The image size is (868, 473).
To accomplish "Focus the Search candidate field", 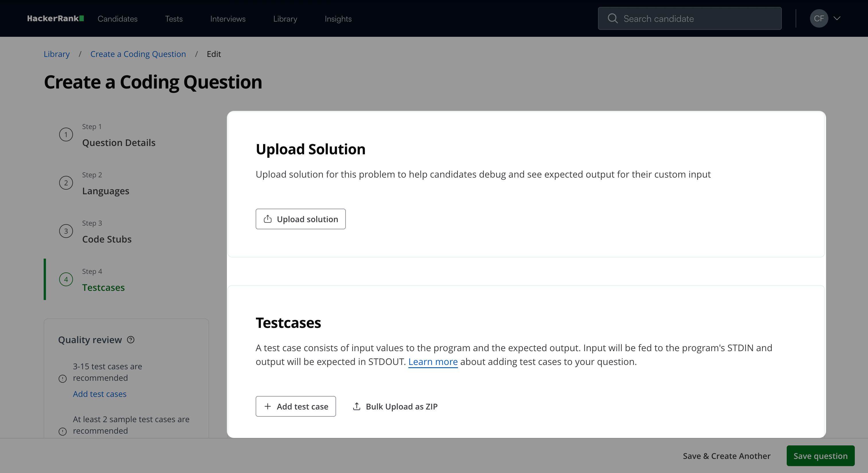I will click(697, 19).
